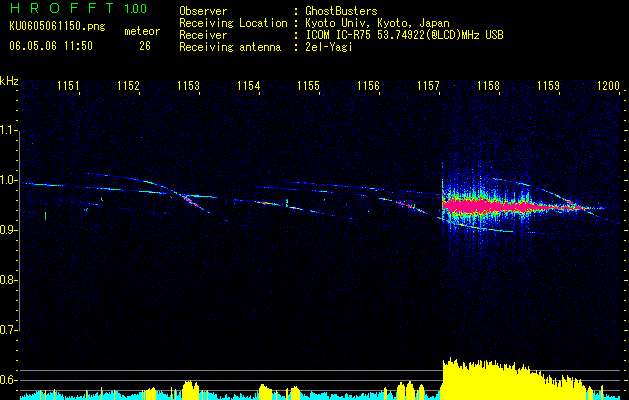Click the 1154 time axis marker
This screenshot has height=400, width=629.
(248, 85)
